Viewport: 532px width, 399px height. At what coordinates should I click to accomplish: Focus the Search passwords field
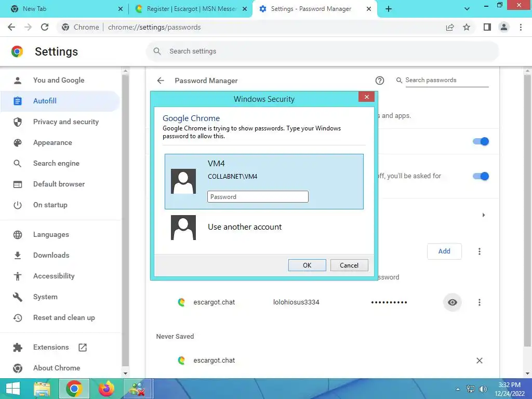[446, 80]
